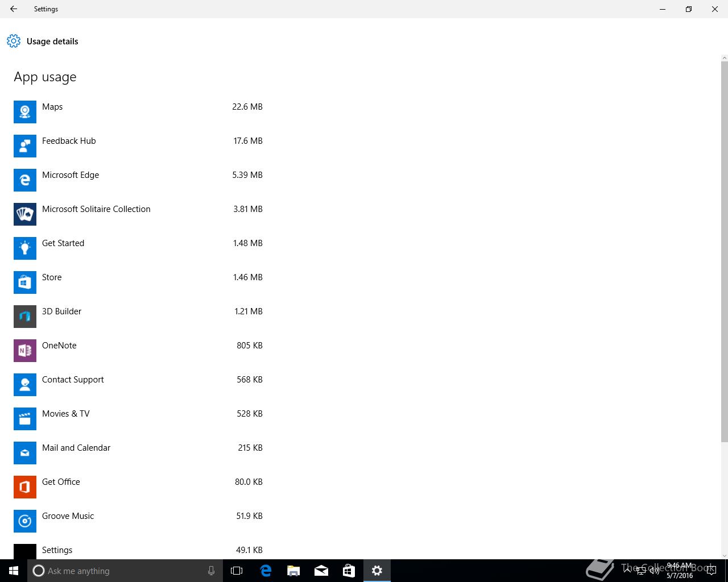This screenshot has height=582, width=728.
Task: Click the Groove Music label
Action: coord(68,516)
